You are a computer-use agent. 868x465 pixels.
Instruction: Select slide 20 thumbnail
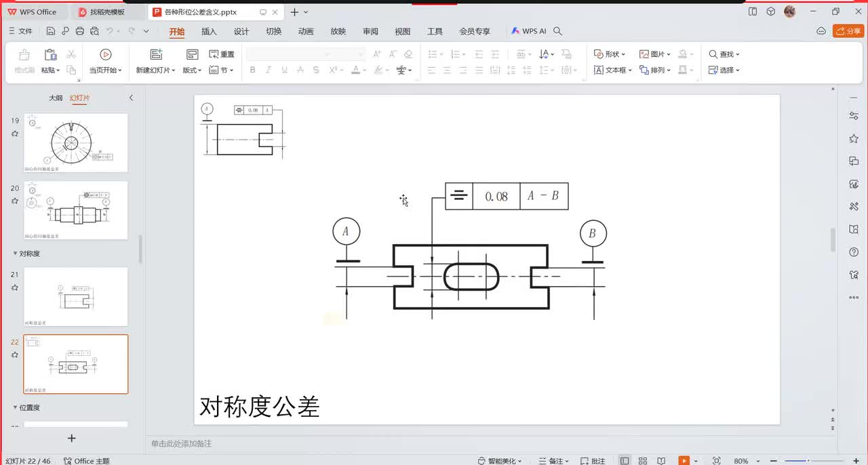click(x=76, y=210)
